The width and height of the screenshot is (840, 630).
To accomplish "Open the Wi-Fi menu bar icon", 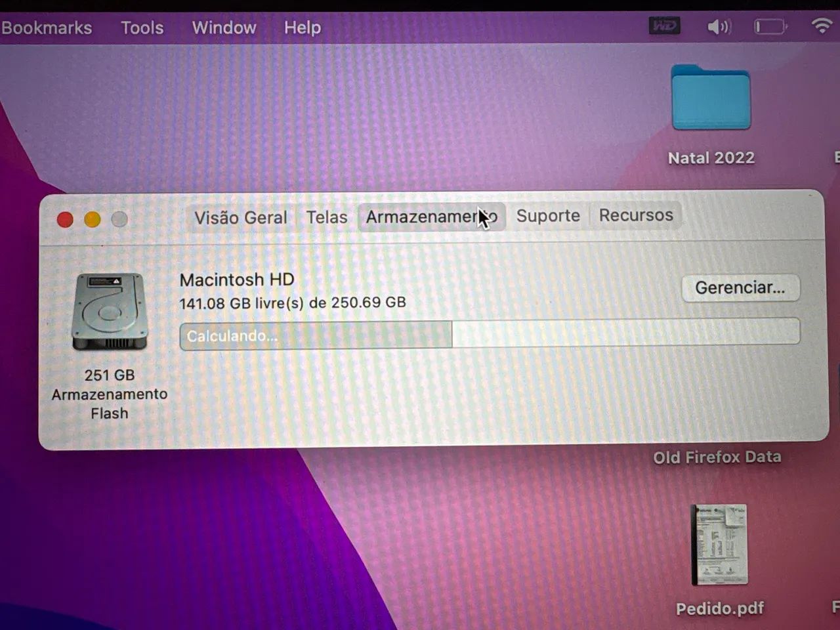I will (x=822, y=26).
